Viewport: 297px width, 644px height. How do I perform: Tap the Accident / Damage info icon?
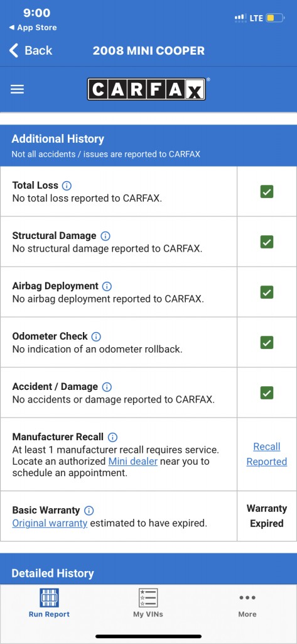pyautogui.click(x=106, y=387)
